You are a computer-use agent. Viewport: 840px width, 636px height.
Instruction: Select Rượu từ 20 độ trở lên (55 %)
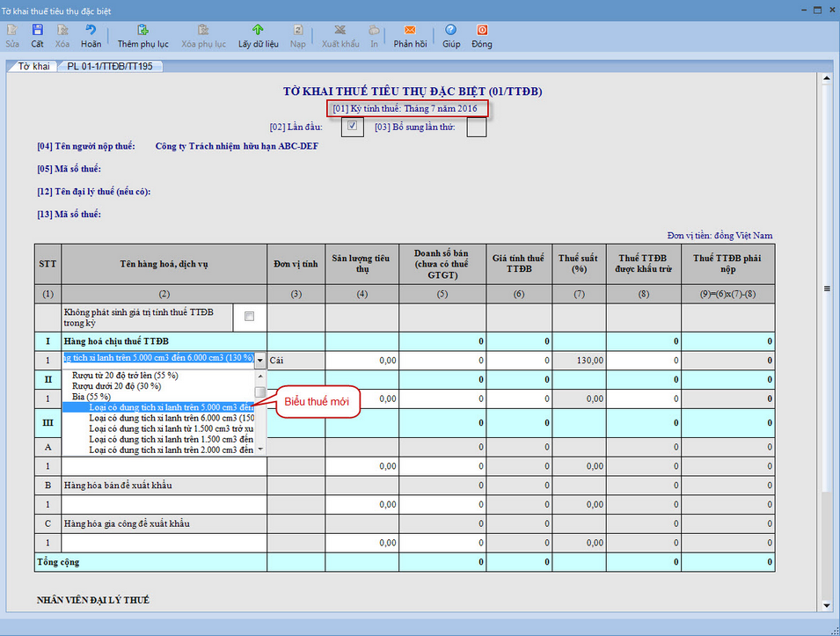tap(125, 376)
